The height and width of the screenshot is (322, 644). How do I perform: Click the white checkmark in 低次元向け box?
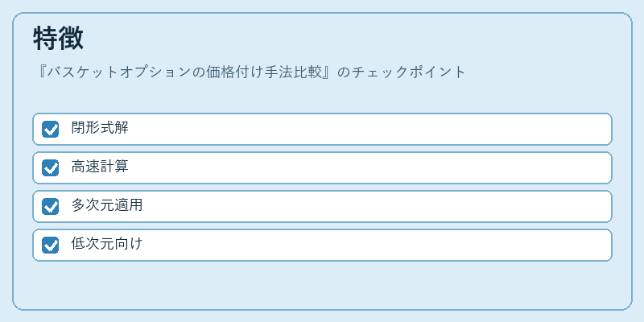[51, 246]
